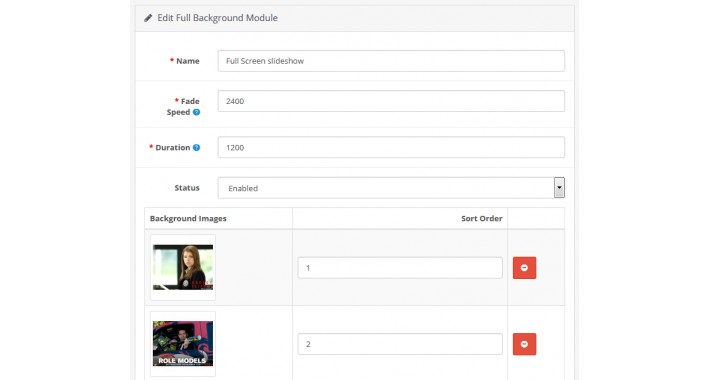
Task: Click the Sort Order field with value 1
Action: 400,268
